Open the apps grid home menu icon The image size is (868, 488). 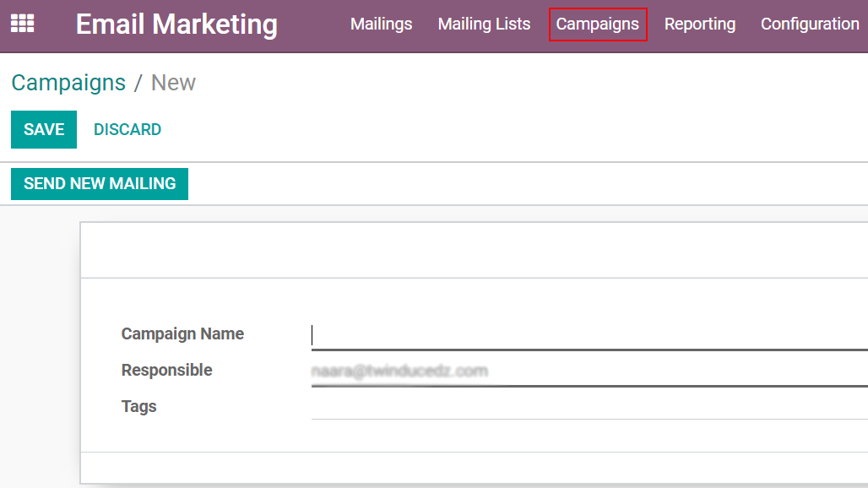(22, 24)
